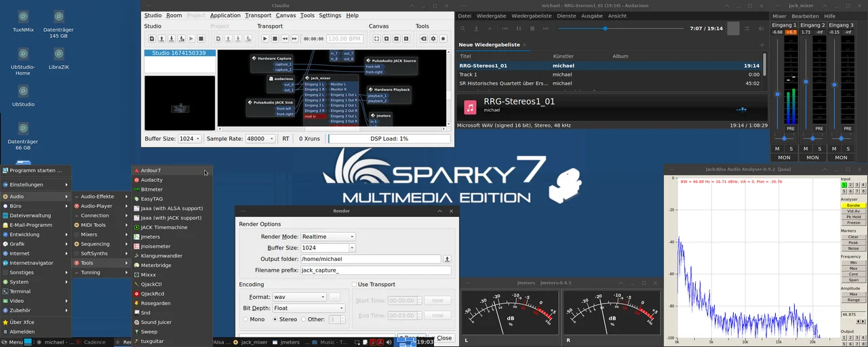Open Datenträger 145 GB desktop icon
This screenshot has width=868, height=347.
[59, 24]
